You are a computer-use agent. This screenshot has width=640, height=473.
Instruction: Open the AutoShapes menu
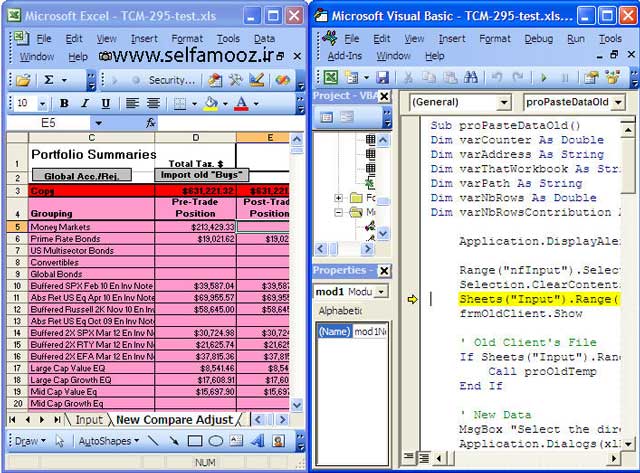[109, 441]
